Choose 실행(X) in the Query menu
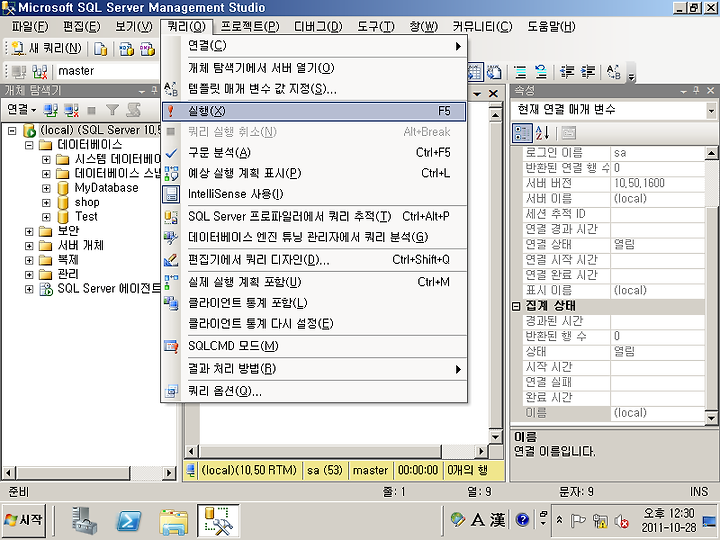720x540 pixels. 314,111
